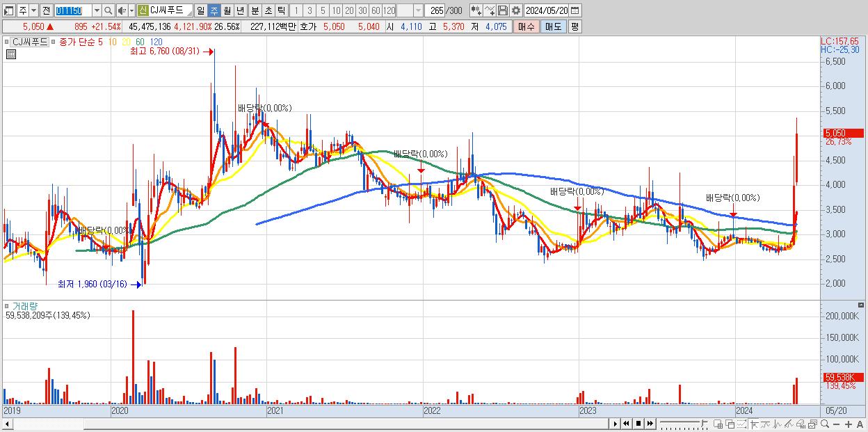Click the green 신 badge icon
This screenshot has width=868, height=432.
143,10
